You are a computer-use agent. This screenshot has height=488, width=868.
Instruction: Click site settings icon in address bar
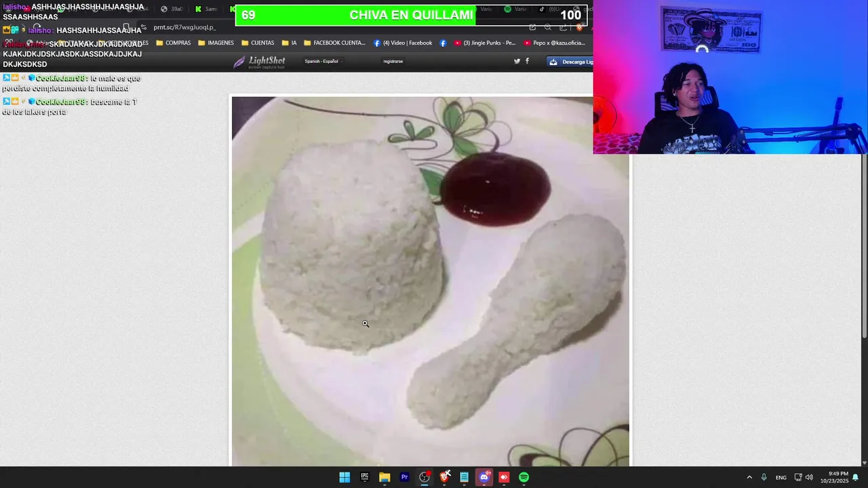tap(143, 27)
